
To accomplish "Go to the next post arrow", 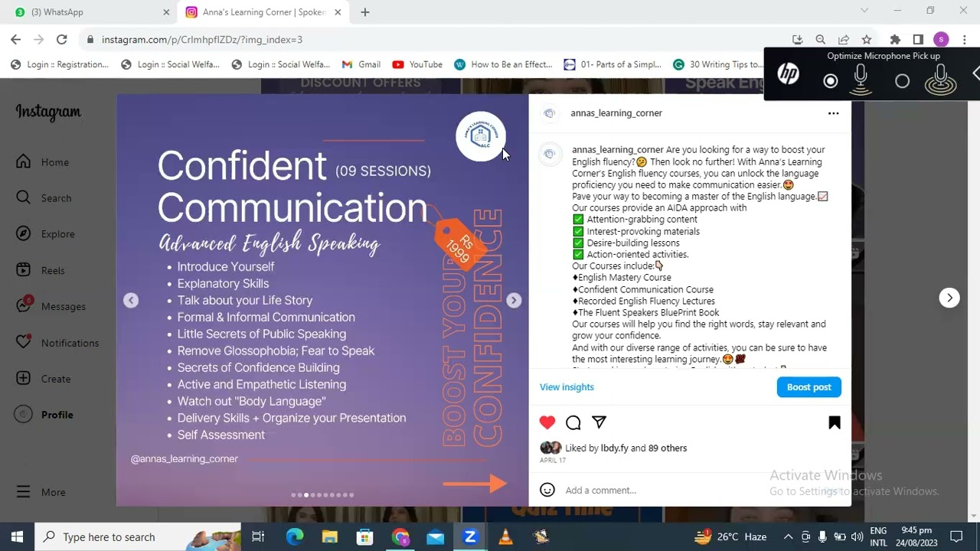I will click(949, 298).
